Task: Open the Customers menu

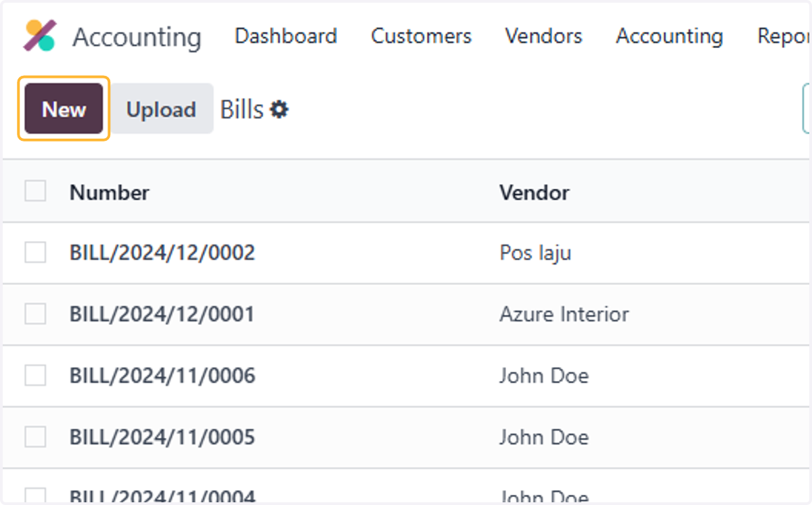Action: click(x=421, y=36)
